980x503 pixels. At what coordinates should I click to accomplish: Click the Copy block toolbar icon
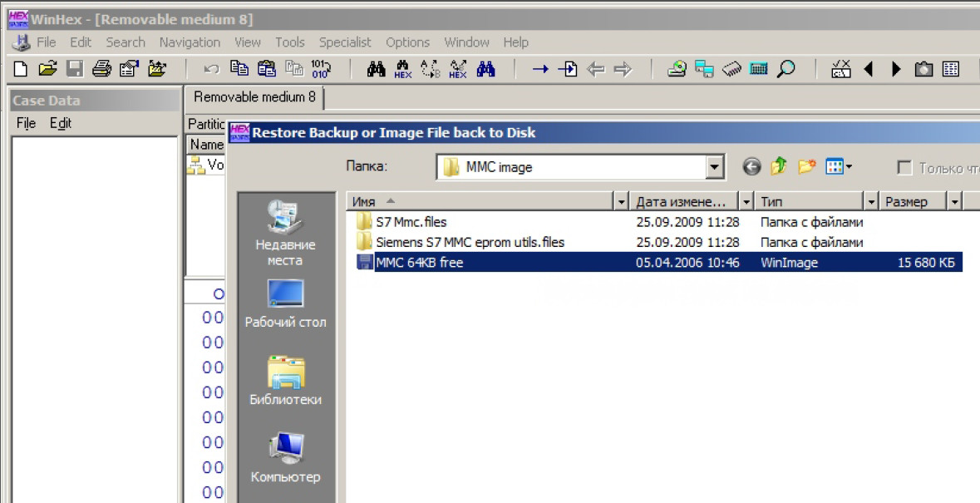coord(239,69)
